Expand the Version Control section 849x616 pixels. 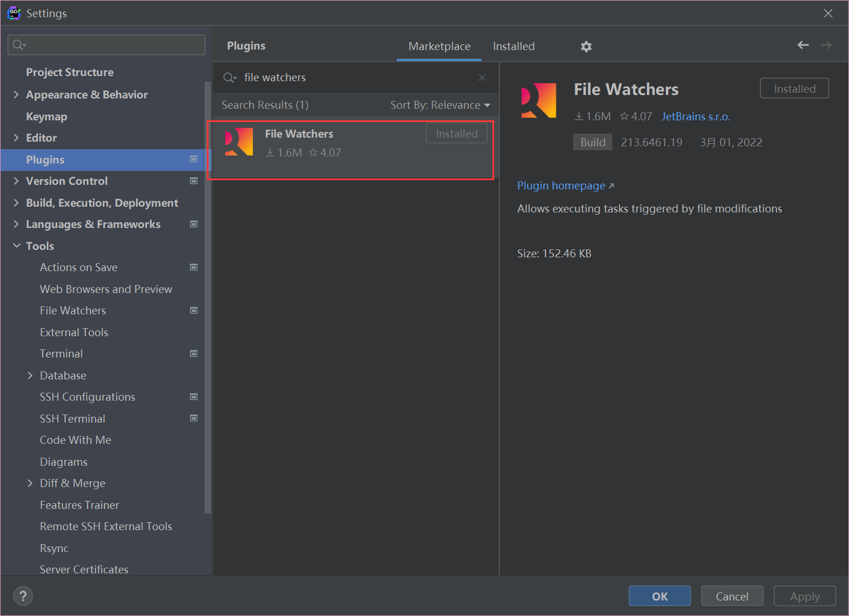coord(16,181)
